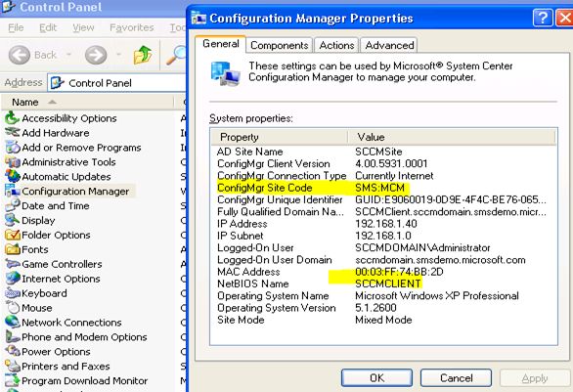The width and height of the screenshot is (573, 392).
Task: Click the Forward arrow in Control Panel toolbar
Action: (x=96, y=55)
